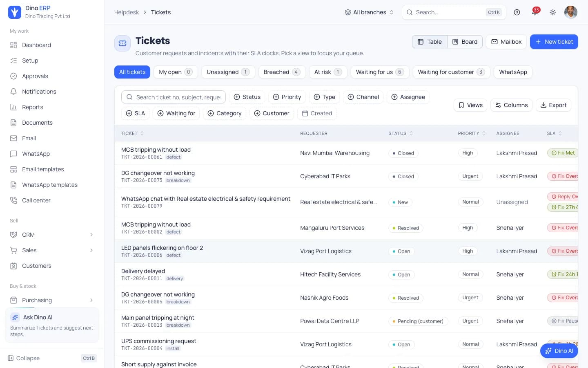Open Notifications from the sidebar
Screen dimensions: 588x368
(x=52, y=92)
